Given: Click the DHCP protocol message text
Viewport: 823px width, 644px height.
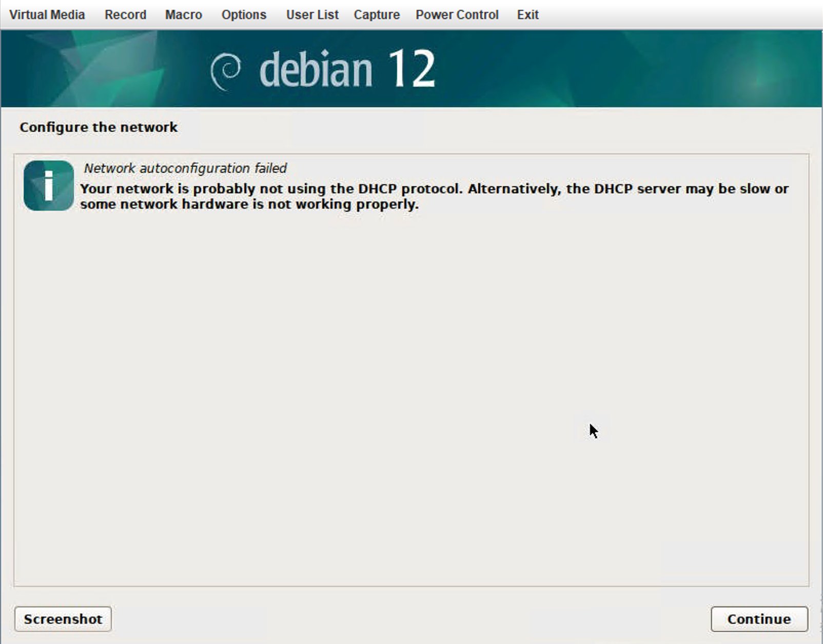Looking at the screenshot, I should pos(434,189).
